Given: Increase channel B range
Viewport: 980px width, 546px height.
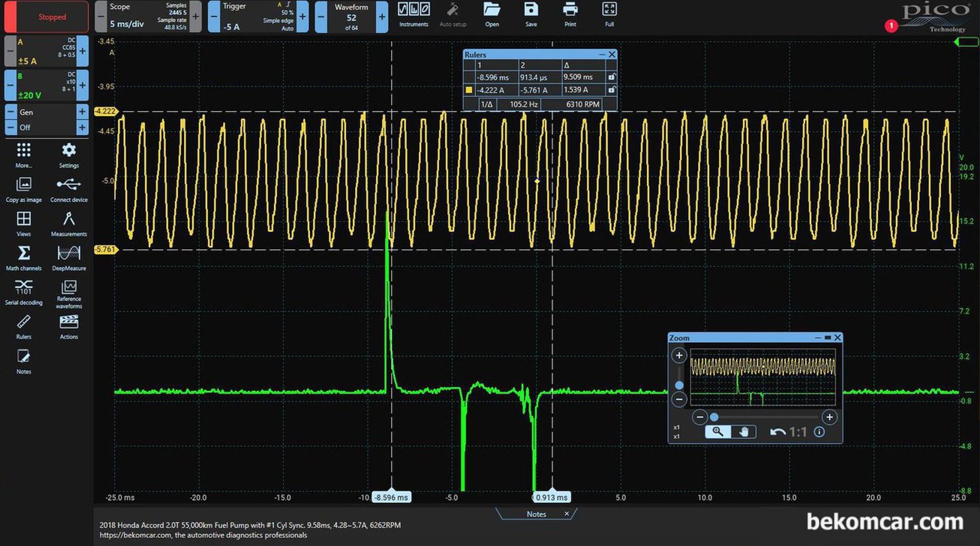Looking at the screenshot, I should click(x=83, y=85).
